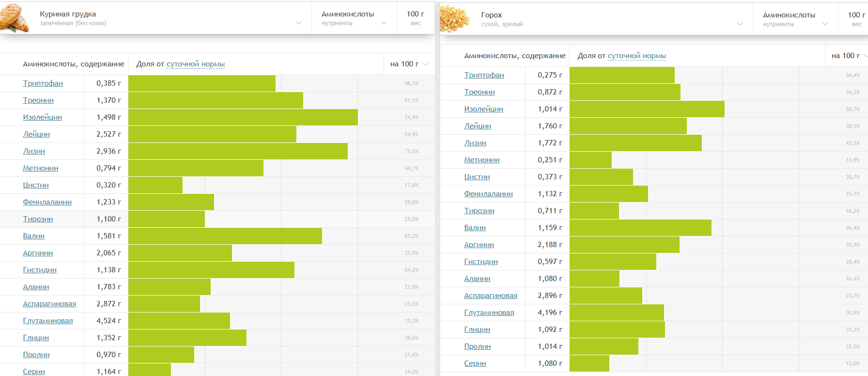Open Глицин link in chicken table

(36, 338)
